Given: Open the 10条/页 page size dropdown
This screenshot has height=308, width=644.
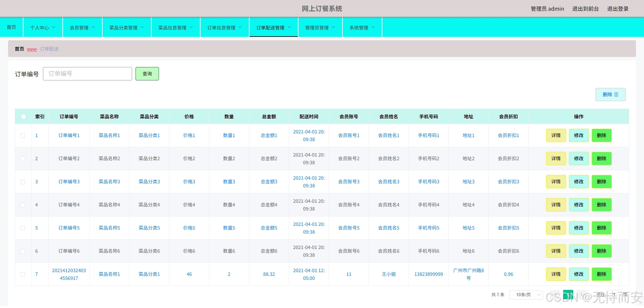Looking at the screenshot, I should (x=526, y=295).
